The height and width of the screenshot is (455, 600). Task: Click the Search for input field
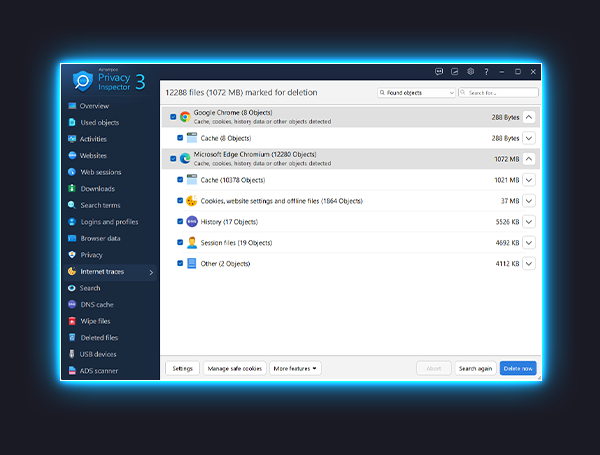pyautogui.click(x=503, y=93)
